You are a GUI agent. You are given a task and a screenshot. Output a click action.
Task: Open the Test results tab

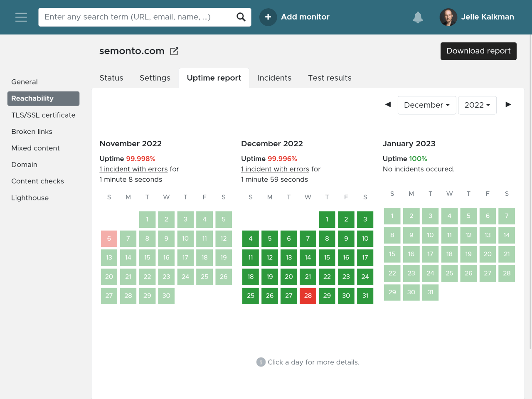(330, 78)
